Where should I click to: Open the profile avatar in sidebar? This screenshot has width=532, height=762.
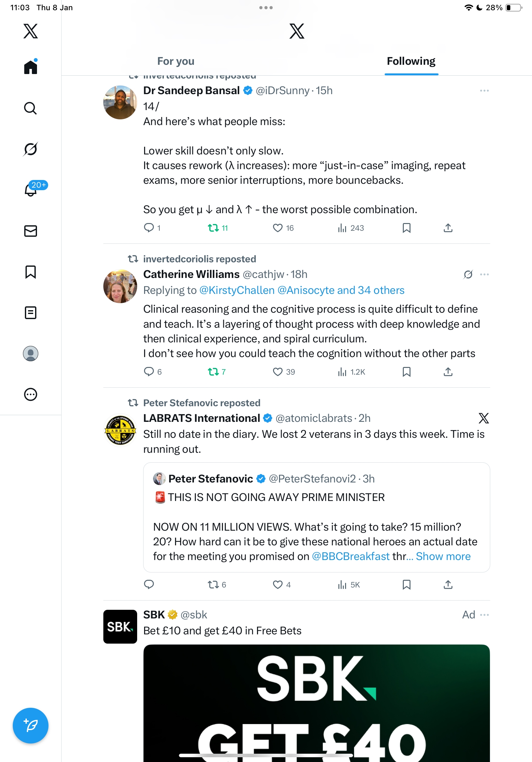click(30, 354)
